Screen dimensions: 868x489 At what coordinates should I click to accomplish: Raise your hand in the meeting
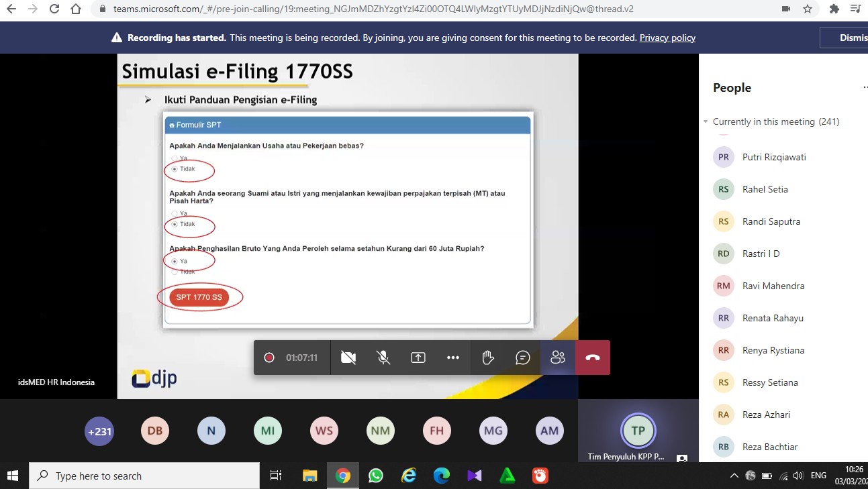tap(488, 358)
